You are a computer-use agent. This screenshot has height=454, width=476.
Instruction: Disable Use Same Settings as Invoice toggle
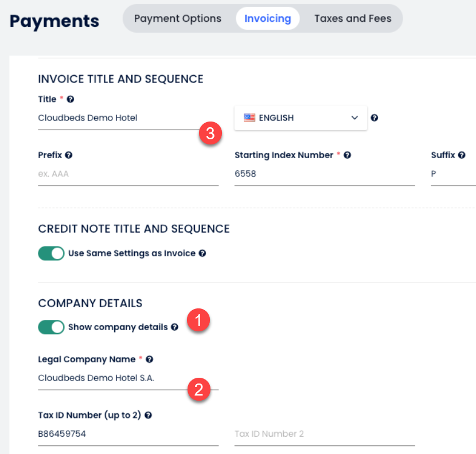(51, 253)
